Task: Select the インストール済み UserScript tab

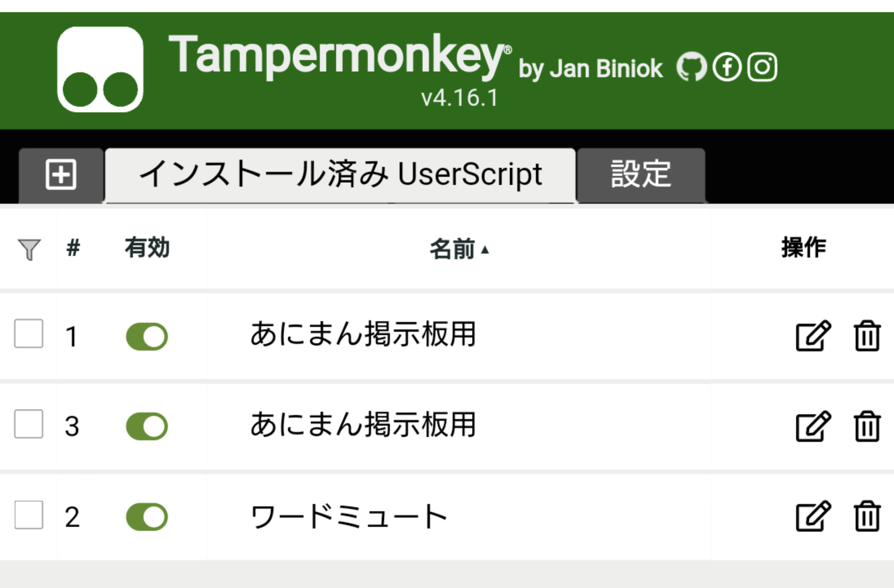Action: click(x=340, y=175)
